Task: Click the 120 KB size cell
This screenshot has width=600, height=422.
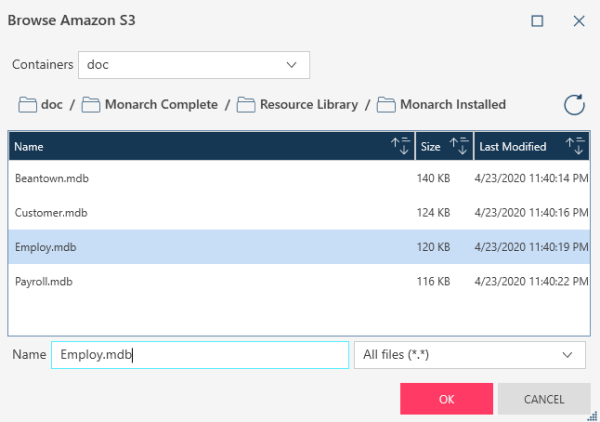Action: coord(434,247)
